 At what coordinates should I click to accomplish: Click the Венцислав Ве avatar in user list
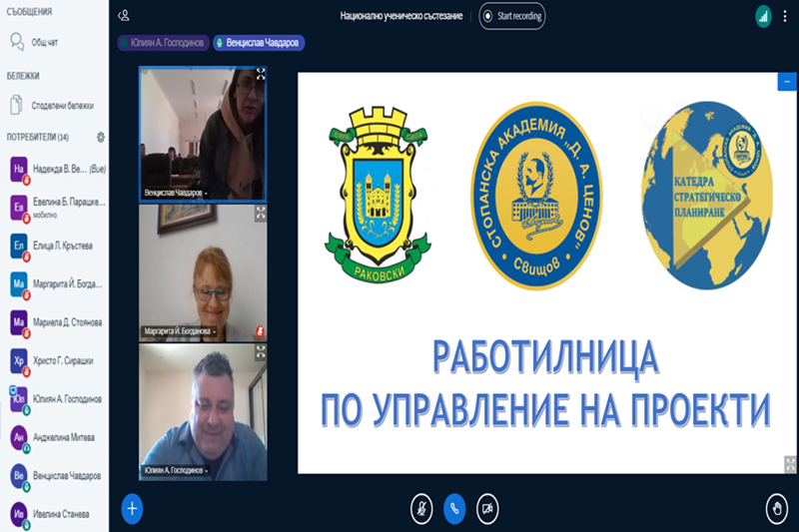point(19,475)
